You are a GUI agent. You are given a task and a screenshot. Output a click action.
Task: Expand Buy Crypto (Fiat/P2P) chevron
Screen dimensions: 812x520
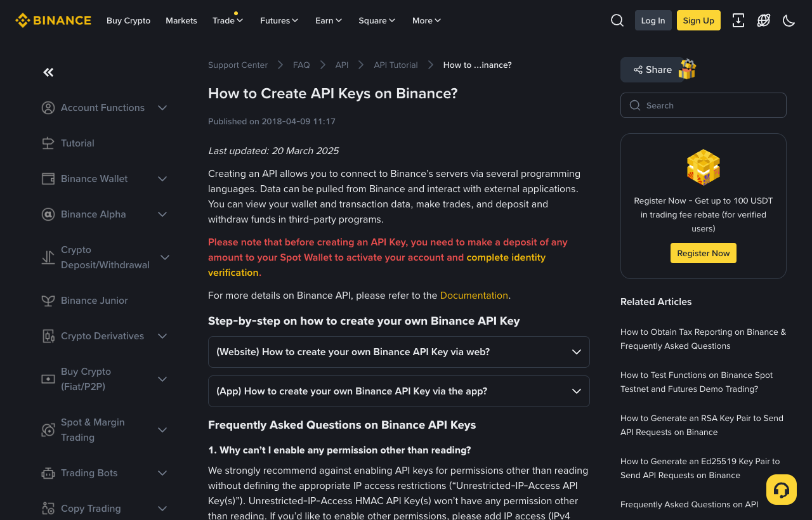pos(162,379)
